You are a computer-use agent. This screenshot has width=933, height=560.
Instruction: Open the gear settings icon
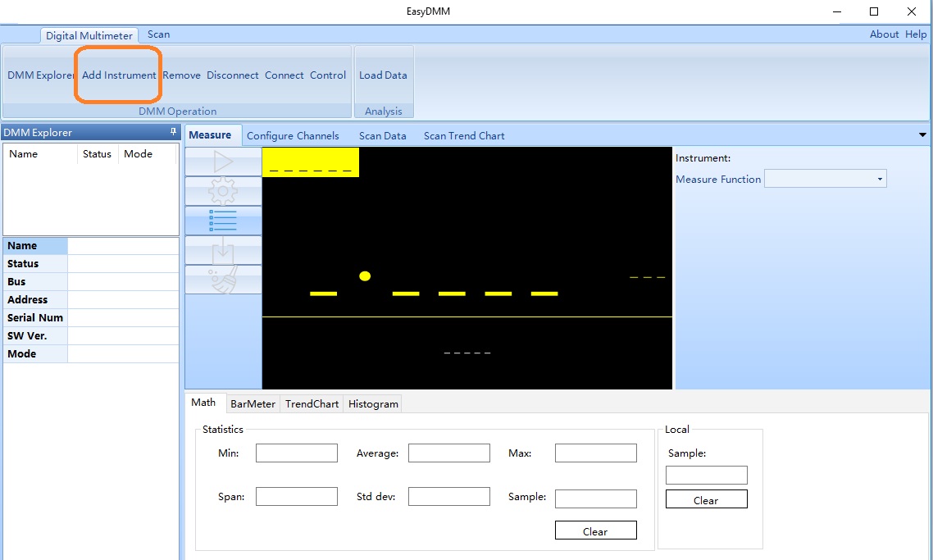pyautogui.click(x=223, y=192)
